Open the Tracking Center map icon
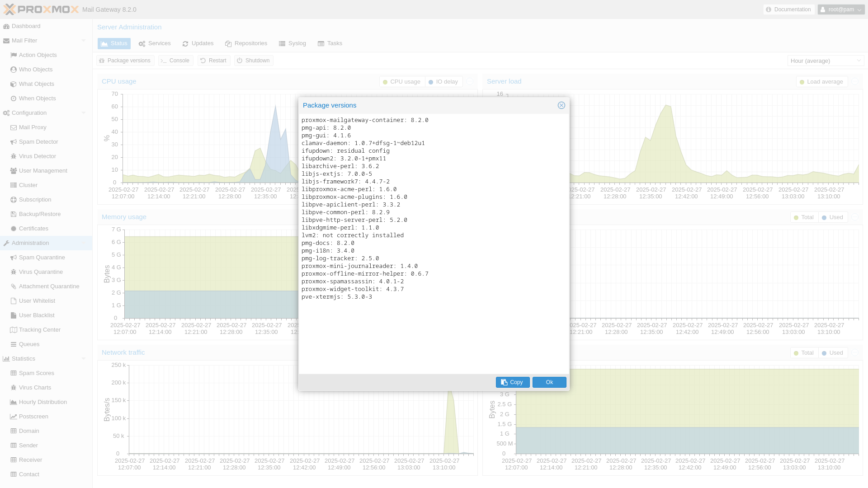This screenshot has width=868, height=488. coord(14,330)
